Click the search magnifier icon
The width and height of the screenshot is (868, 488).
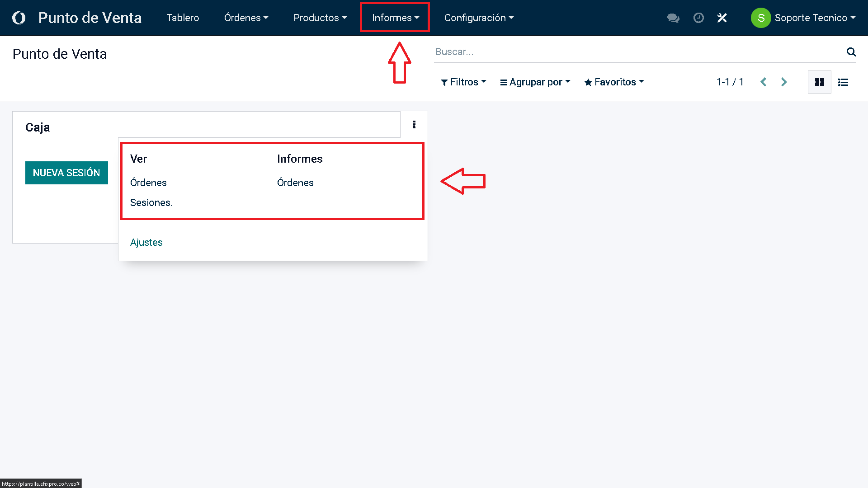coord(851,52)
